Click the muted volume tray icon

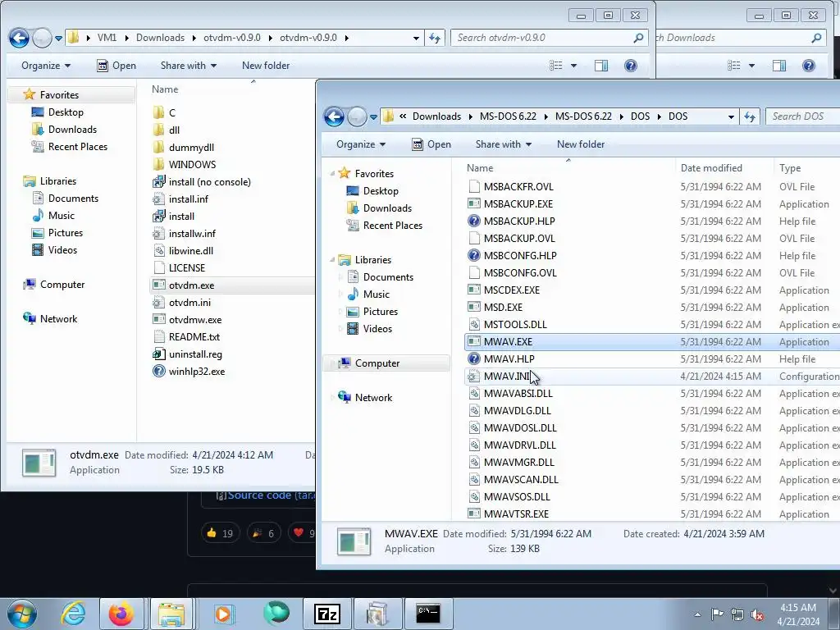[757, 614]
